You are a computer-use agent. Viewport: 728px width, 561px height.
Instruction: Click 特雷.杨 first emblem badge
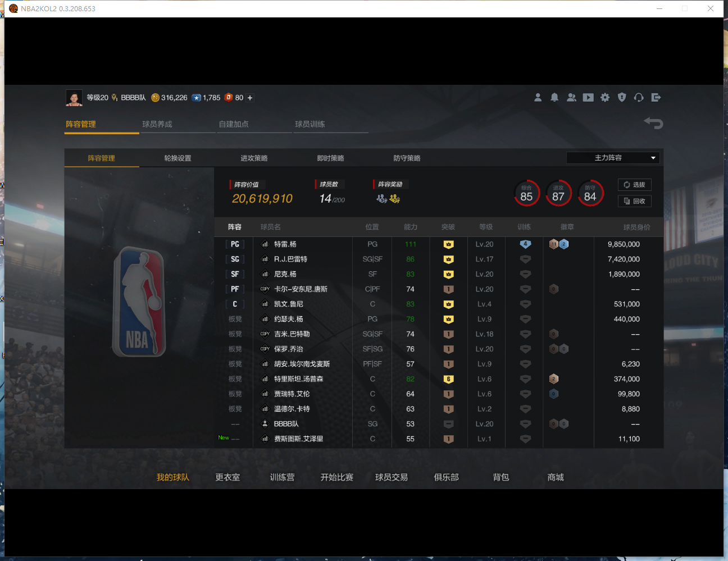pos(554,244)
